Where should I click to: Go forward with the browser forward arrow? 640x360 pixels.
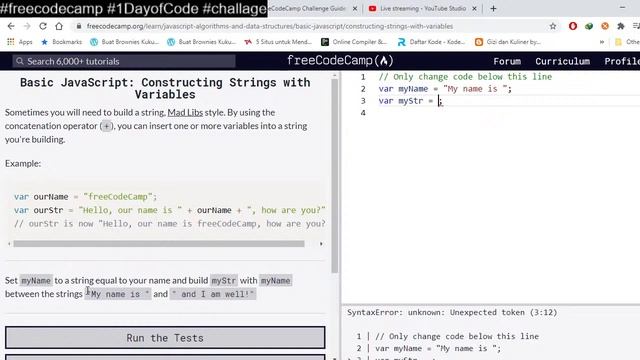(x=27, y=26)
